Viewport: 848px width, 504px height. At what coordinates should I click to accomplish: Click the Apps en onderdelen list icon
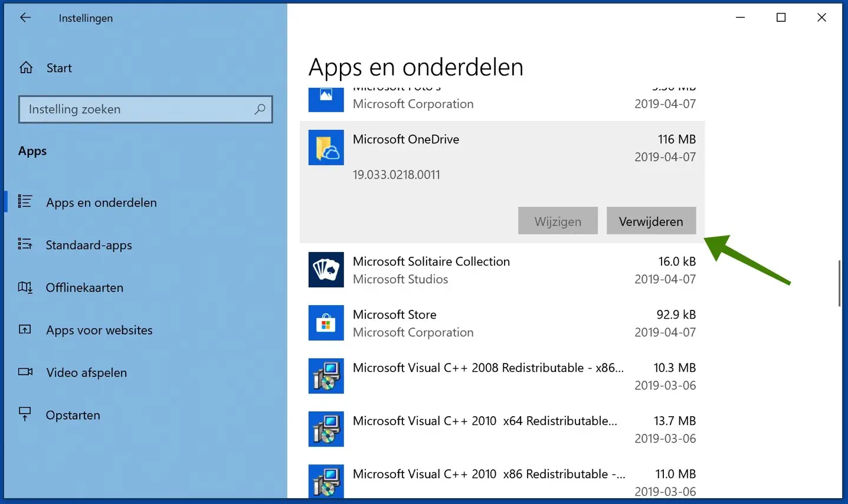pyautogui.click(x=25, y=202)
